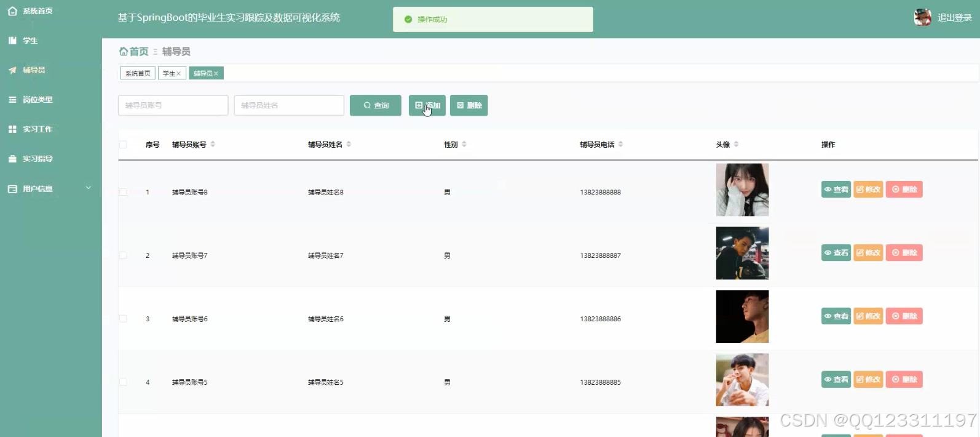Viewport: 980px width, 437px height.
Task: Click 删除 button for 辅导员账号8 row
Action: point(904,190)
